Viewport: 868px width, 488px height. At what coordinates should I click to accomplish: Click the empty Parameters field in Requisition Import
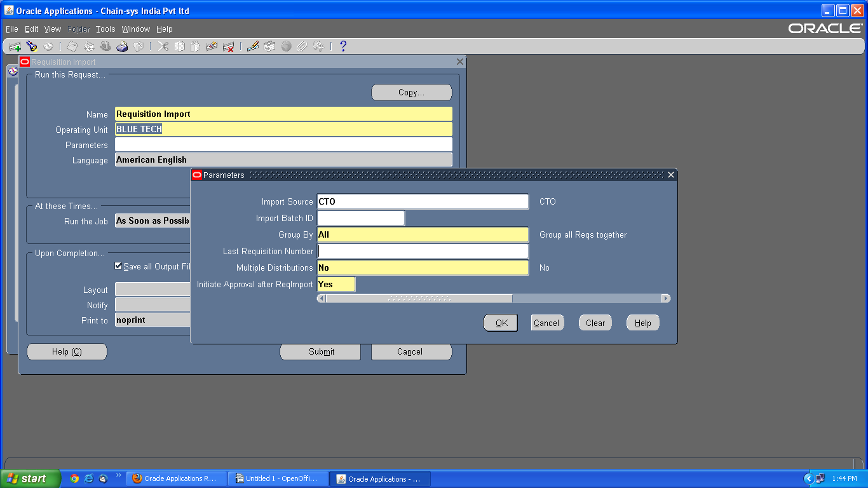pos(283,144)
